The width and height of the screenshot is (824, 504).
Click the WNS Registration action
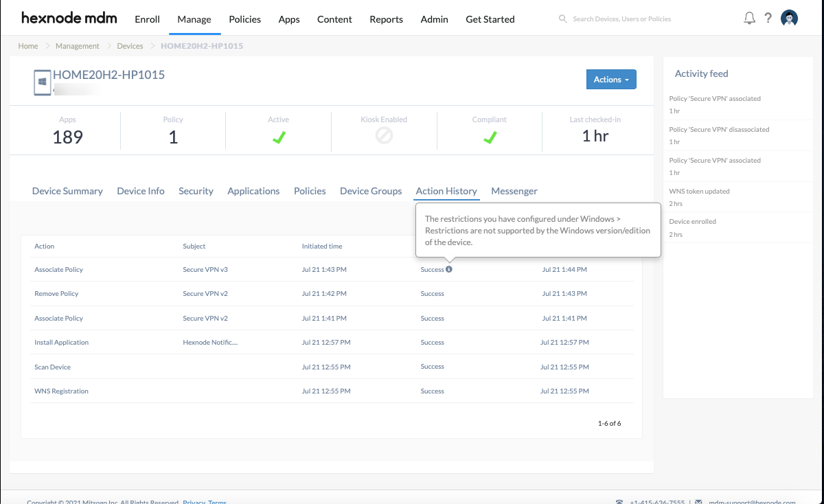click(x=62, y=391)
